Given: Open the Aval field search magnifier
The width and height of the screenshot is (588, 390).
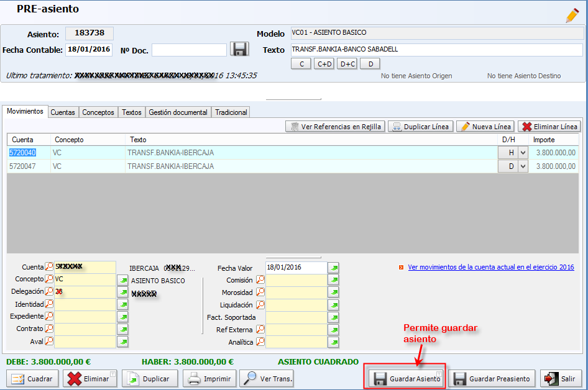Looking at the screenshot, I should [x=49, y=342].
